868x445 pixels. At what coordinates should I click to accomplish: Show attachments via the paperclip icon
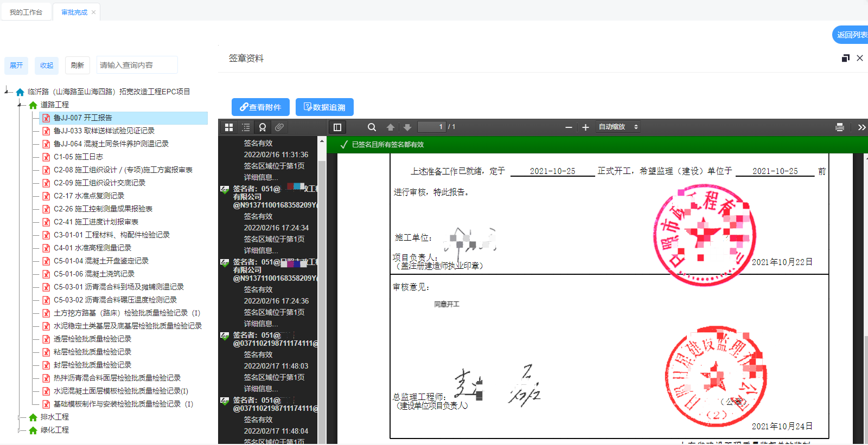[279, 127]
